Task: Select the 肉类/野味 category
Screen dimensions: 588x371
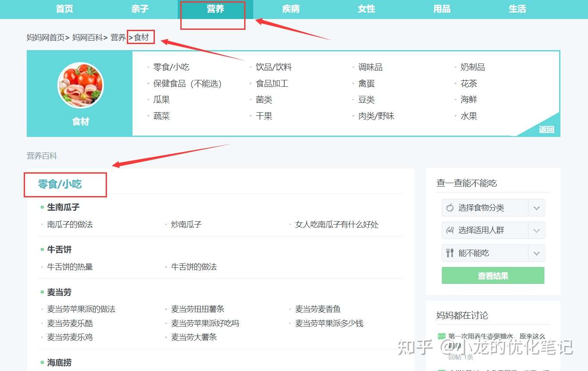Action: tap(377, 116)
